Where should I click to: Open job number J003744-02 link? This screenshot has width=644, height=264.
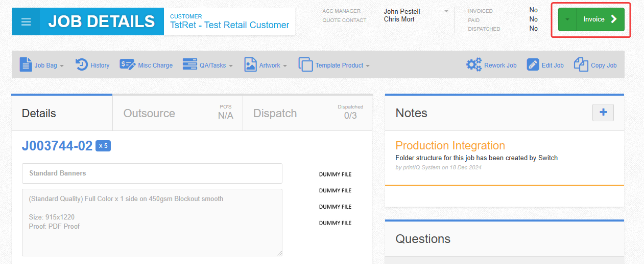pyautogui.click(x=57, y=146)
